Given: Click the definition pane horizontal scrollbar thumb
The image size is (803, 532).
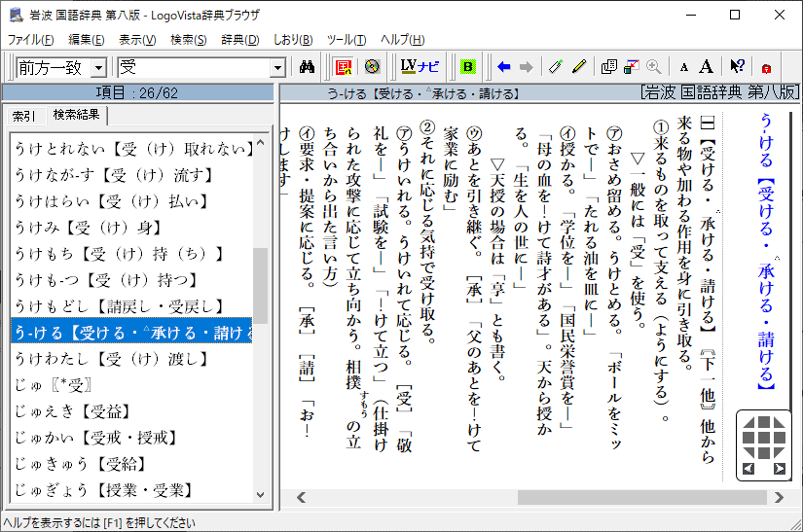Looking at the screenshot, I should point(642,497).
